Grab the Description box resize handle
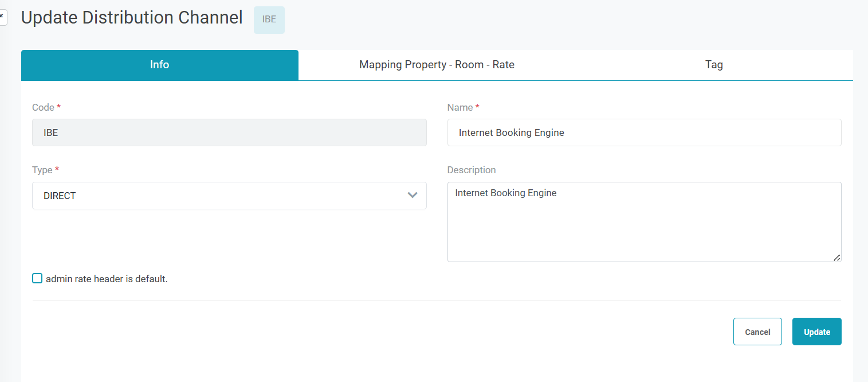The image size is (868, 382). tap(836, 258)
